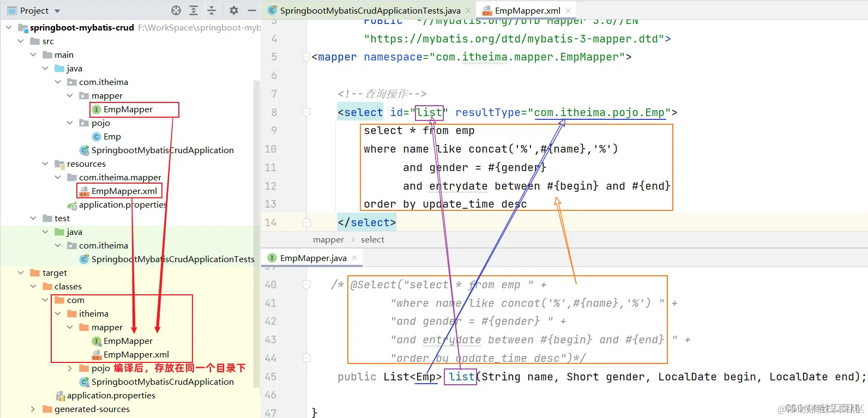This screenshot has height=418, width=868.
Task: Select the Emp class in pojo
Action: coord(112,136)
